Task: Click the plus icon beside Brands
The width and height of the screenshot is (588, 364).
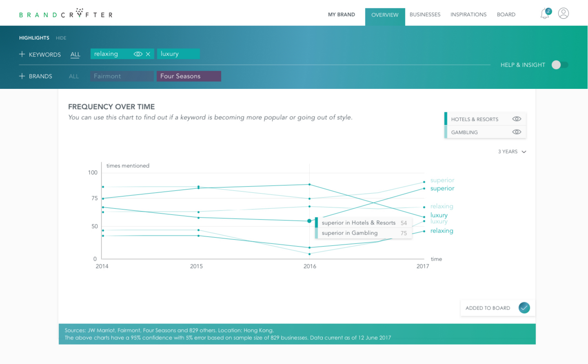Action: tap(22, 76)
